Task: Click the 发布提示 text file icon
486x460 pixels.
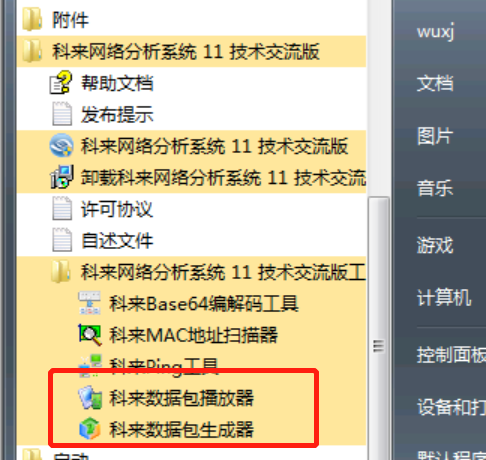Action: click(62, 114)
